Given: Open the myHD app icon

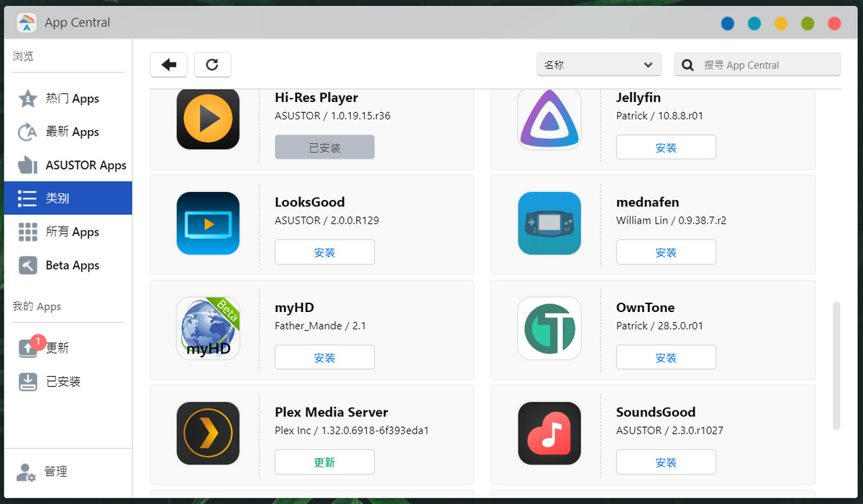Looking at the screenshot, I should tap(208, 328).
